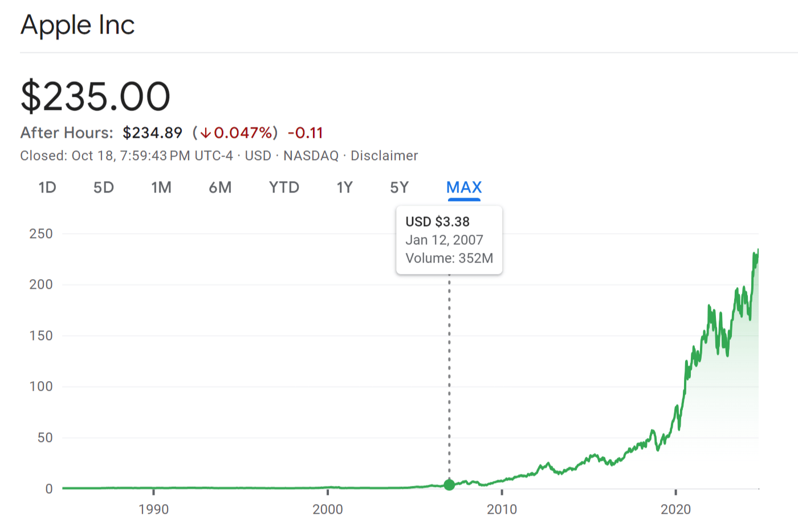Open the Disclaimer link

point(384,155)
